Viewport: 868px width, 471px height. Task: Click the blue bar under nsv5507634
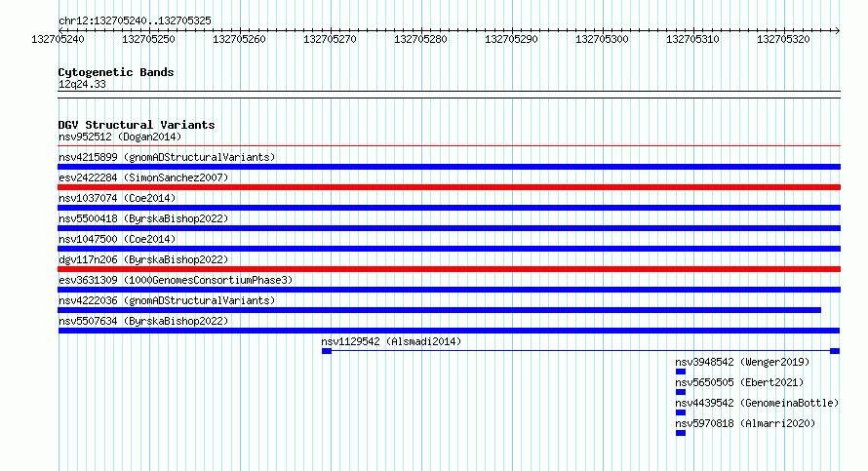(449, 331)
